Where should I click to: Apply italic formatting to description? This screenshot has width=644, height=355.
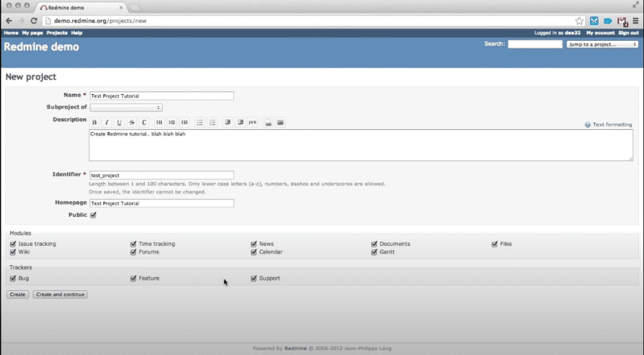point(107,123)
